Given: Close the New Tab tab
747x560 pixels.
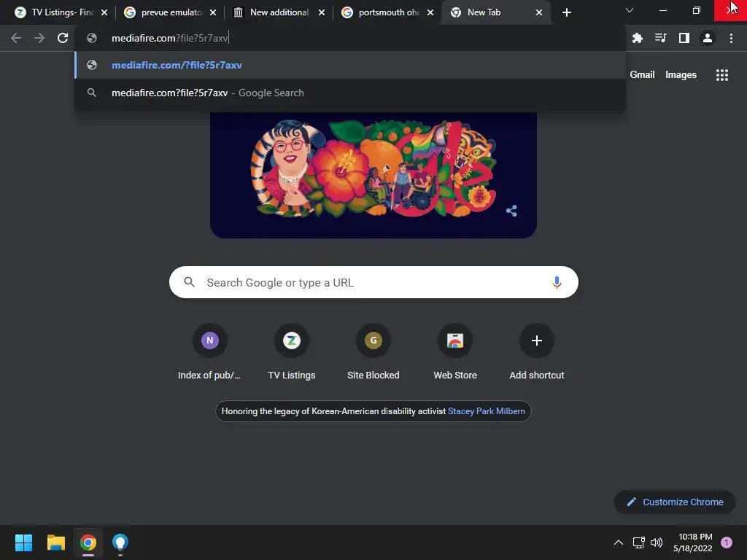Looking at the screenshot, I should click(x=539, y=12).
